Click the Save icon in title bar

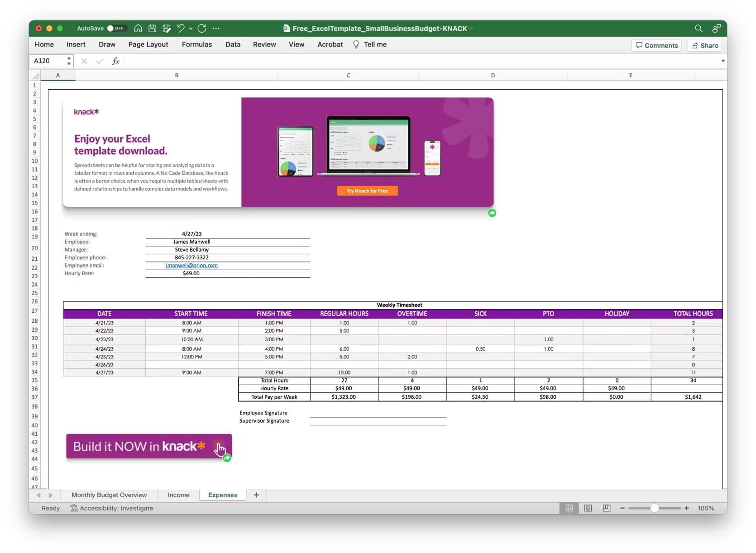pyautogui.click(x=153, y=29)
